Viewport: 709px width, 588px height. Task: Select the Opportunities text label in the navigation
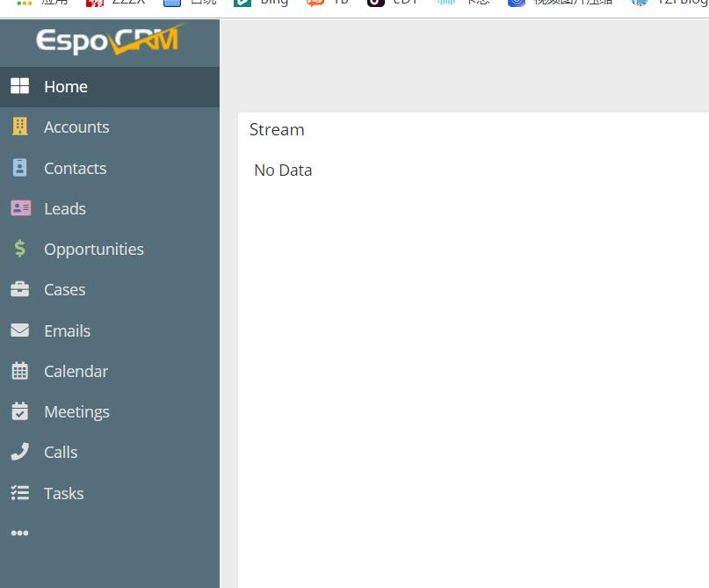(94, 249)
